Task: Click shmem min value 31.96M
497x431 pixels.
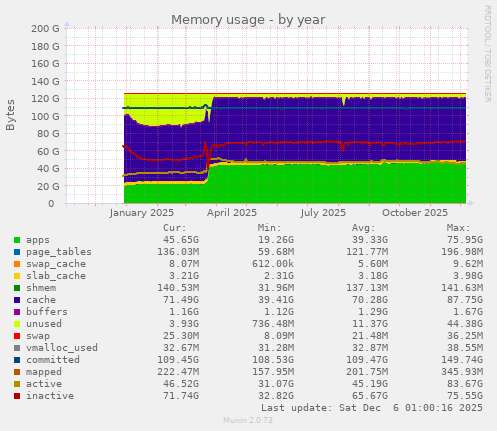Action: click(276, 288)
